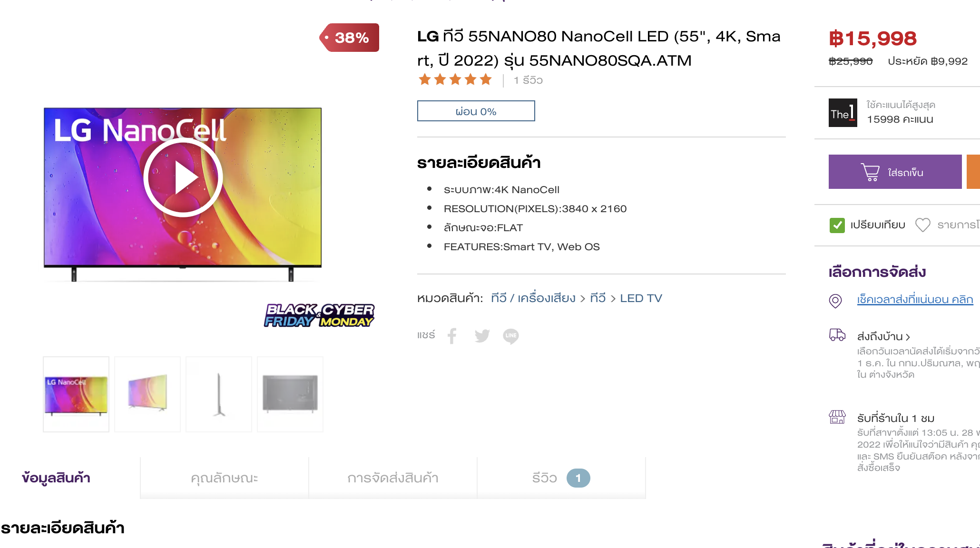Share product on Facebook
980x548 pixels.
coord(452,336)
